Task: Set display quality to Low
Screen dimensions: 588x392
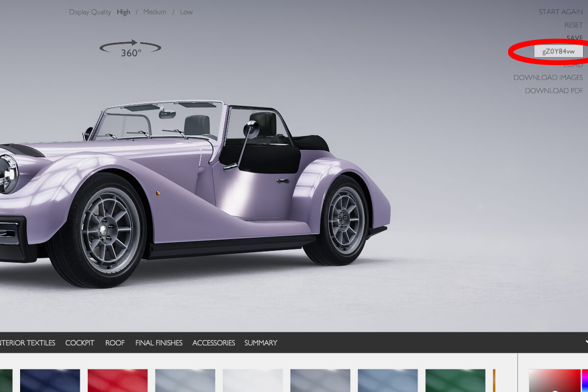Action: coord(186,12)
